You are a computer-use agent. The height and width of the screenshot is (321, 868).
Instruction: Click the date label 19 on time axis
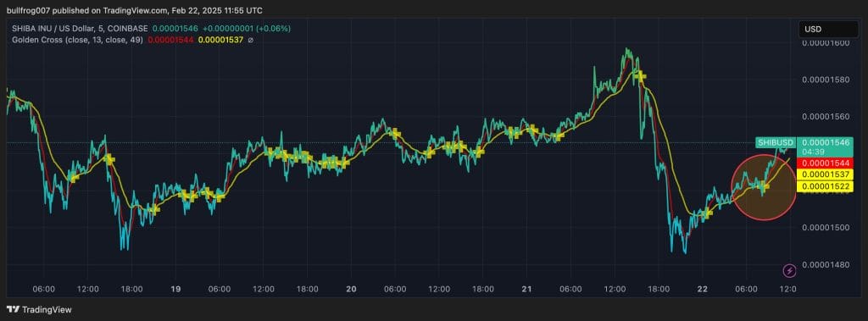pos(175,289)
